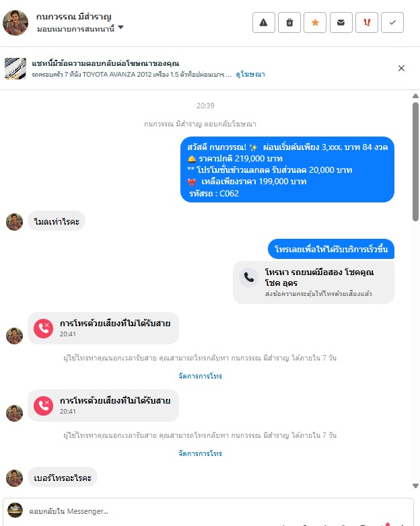Dismiss the ad reply banner with X
The height and width of the screenshot is (526, 420).
coord(401,68)
